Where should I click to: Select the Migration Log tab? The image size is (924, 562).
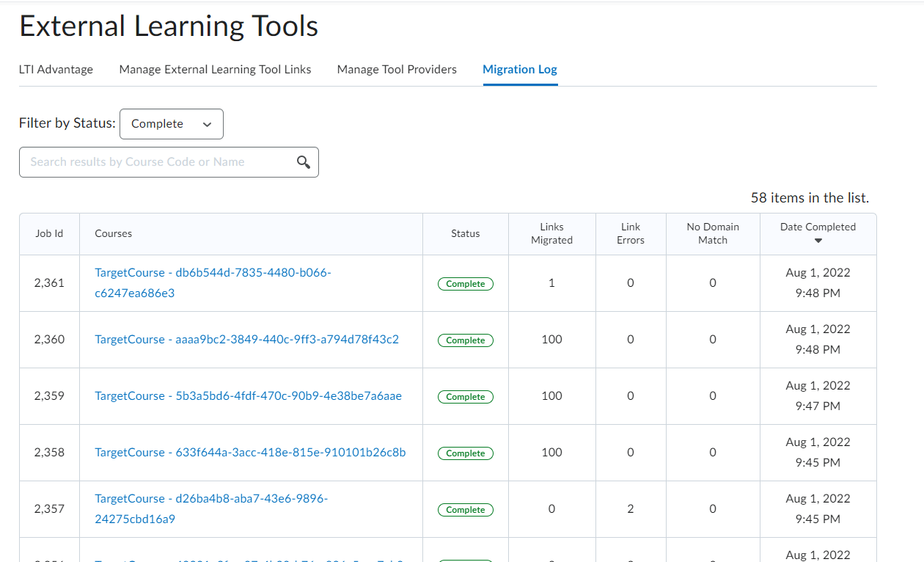[520, 70]
